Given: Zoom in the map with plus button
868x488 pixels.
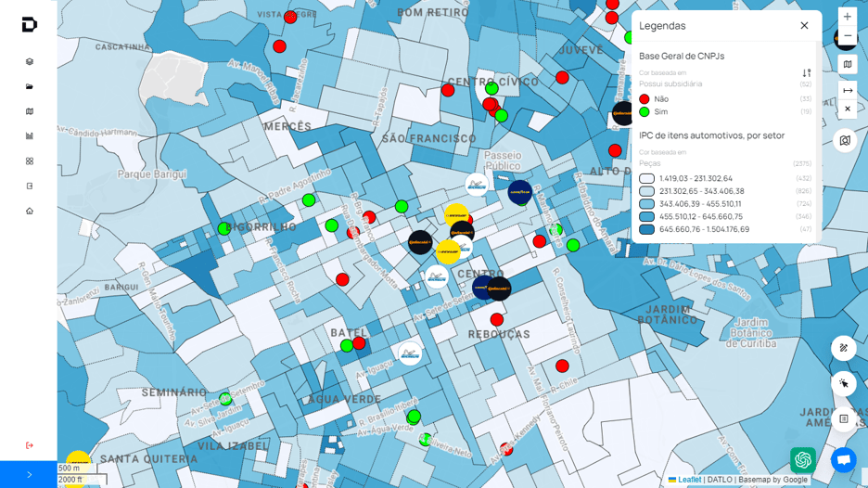Looking at the screenshot, I should click(x=848, y=17).
